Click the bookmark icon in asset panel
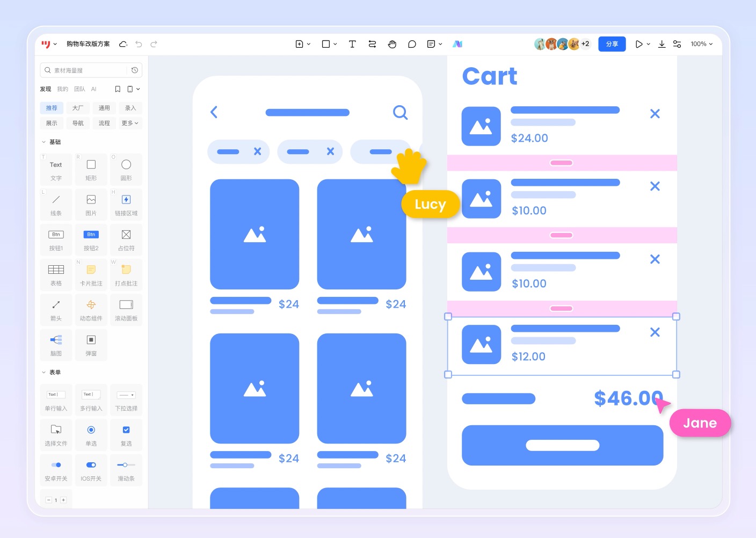Screen dimensions: 756x538 [118, 89]
